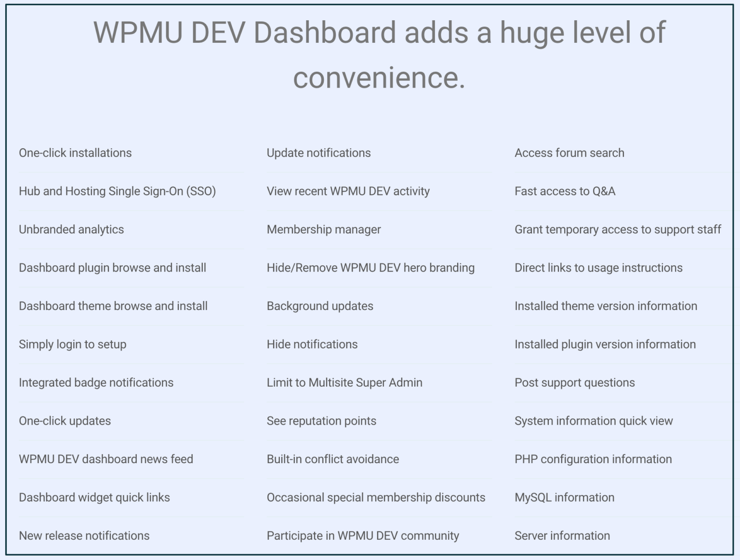Select the Membership manager item
Screen dimensions: 740x560
323,230
